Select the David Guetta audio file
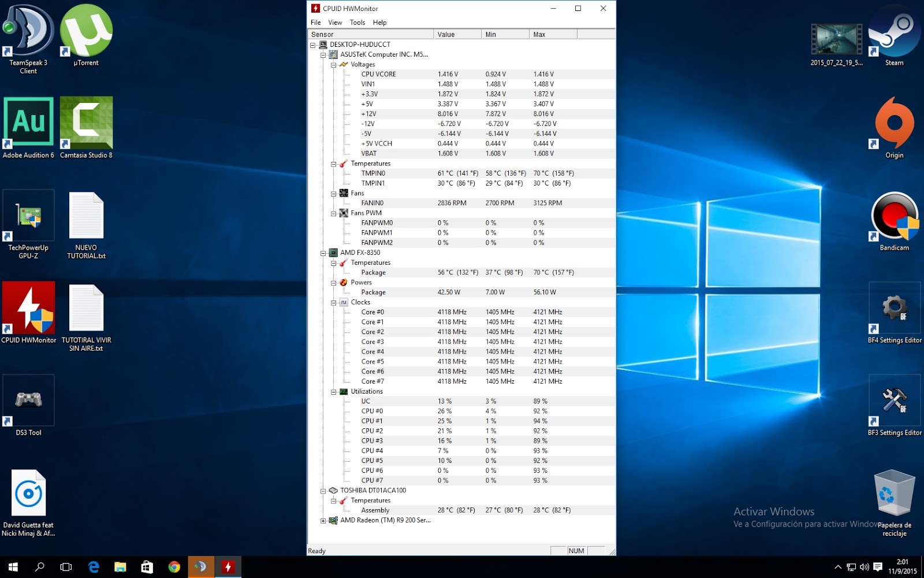 (x=28, y=503)
